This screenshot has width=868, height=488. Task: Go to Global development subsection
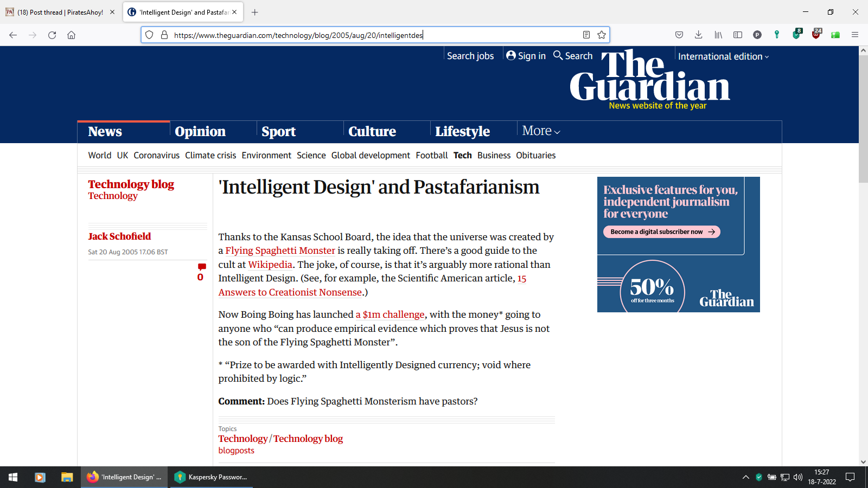click(x=371, y=155)
